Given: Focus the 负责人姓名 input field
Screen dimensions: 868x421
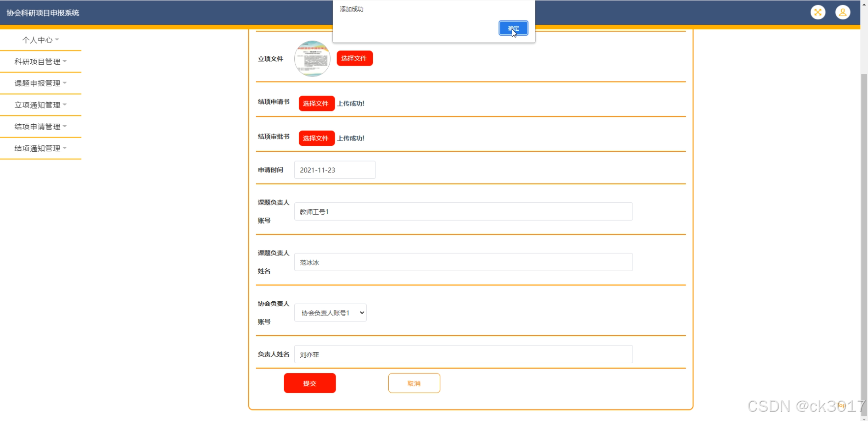Looking at the screenshot, I should point(463,354).
